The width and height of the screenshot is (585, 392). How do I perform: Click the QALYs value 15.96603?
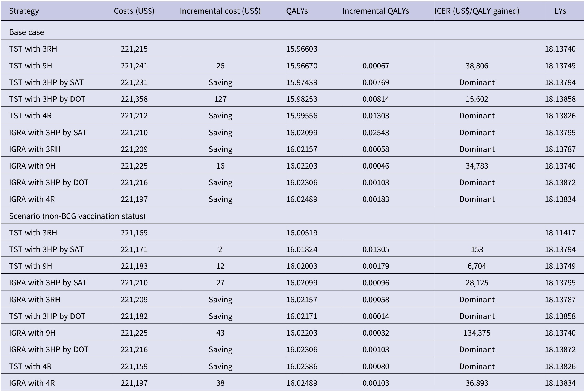(302, 49)
